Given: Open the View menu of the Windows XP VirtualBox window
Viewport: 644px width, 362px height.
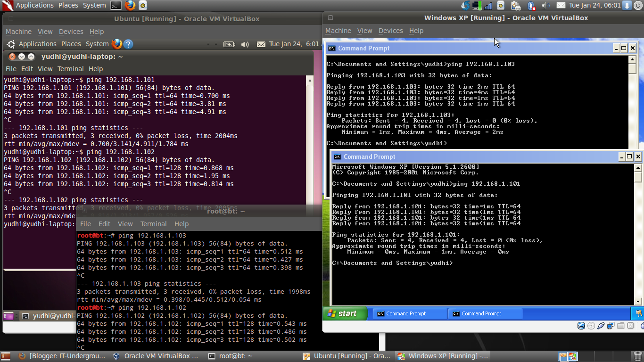Looking at the screenshot, I should pyautogui.click(x=364, y=31).
